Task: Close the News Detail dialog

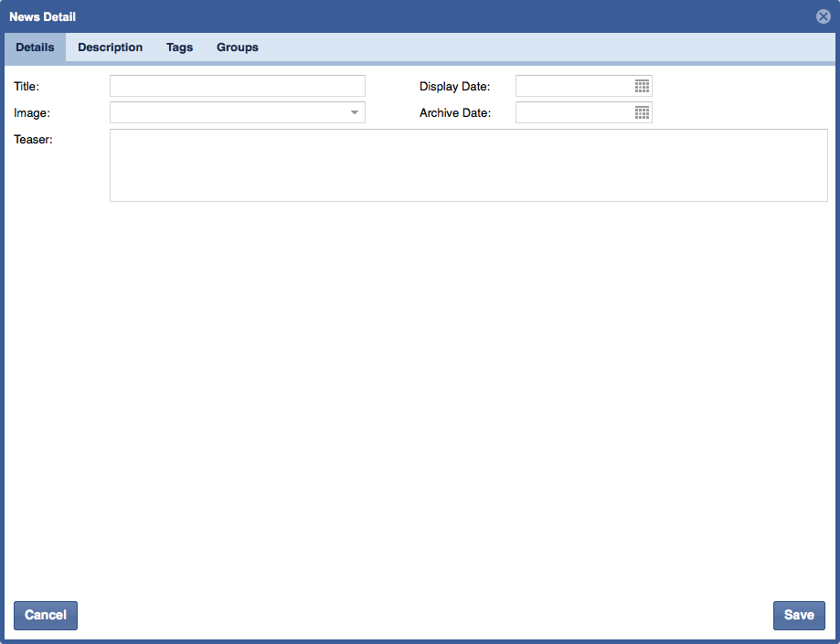Action: [x=824, y=16]
